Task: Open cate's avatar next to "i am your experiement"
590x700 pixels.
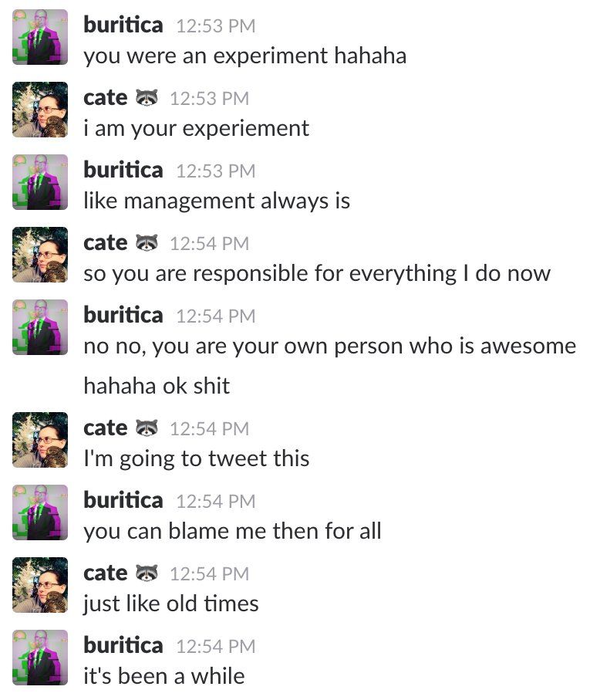Action: click(x=40, y=110)
